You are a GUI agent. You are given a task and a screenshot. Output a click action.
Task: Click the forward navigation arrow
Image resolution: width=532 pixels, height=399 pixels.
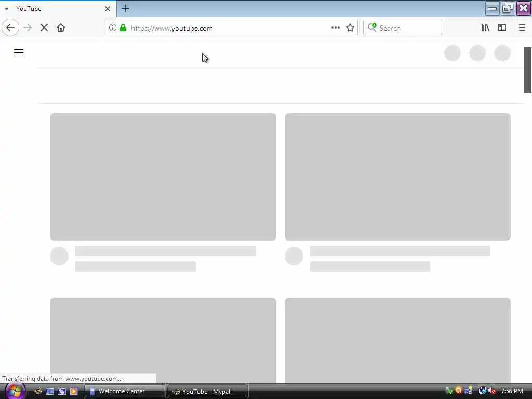tap(28, 28)
